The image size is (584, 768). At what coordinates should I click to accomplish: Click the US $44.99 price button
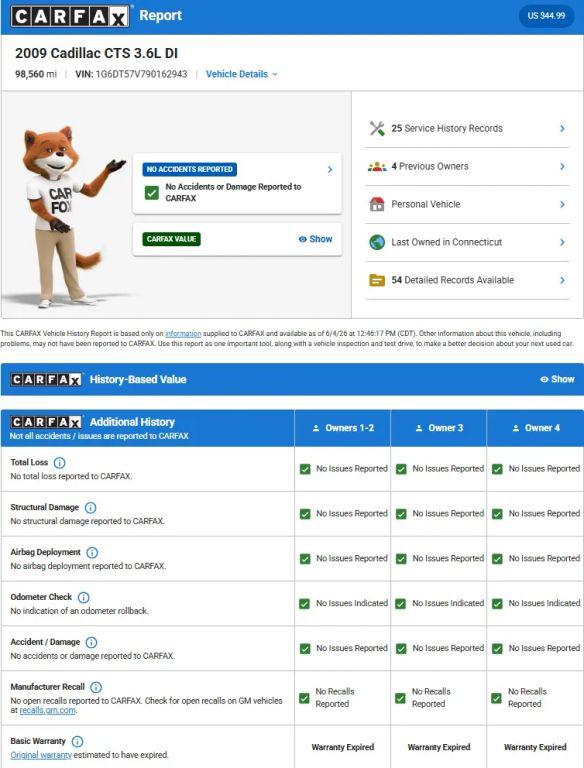(x=546, y=16)
